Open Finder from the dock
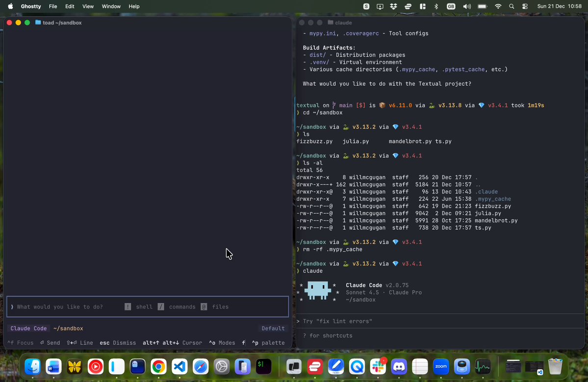Screen dimensions: 588x382 (x=33, y=366)
